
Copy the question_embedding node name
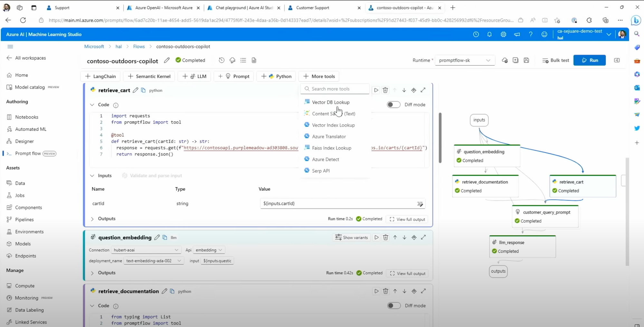[x=165, y=238]
